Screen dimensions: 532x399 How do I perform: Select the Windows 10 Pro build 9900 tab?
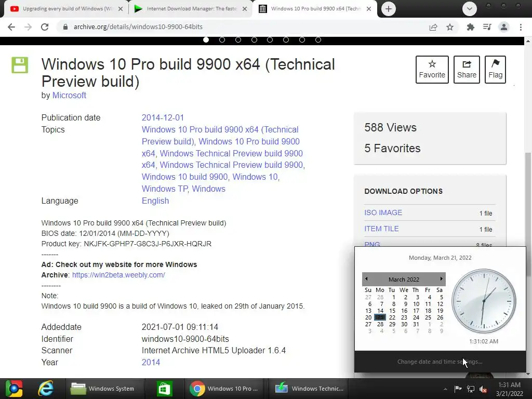point(315,9)
